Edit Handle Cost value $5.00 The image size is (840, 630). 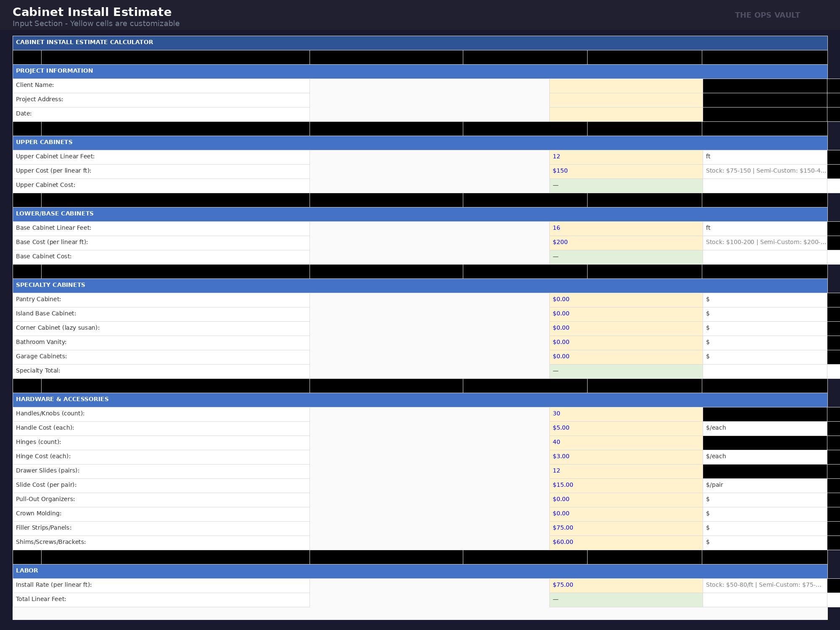click(626, 429)
